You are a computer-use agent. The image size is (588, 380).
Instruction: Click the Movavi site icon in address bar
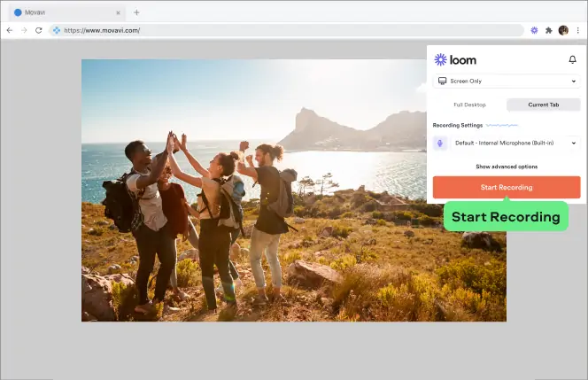click(57, 30)
